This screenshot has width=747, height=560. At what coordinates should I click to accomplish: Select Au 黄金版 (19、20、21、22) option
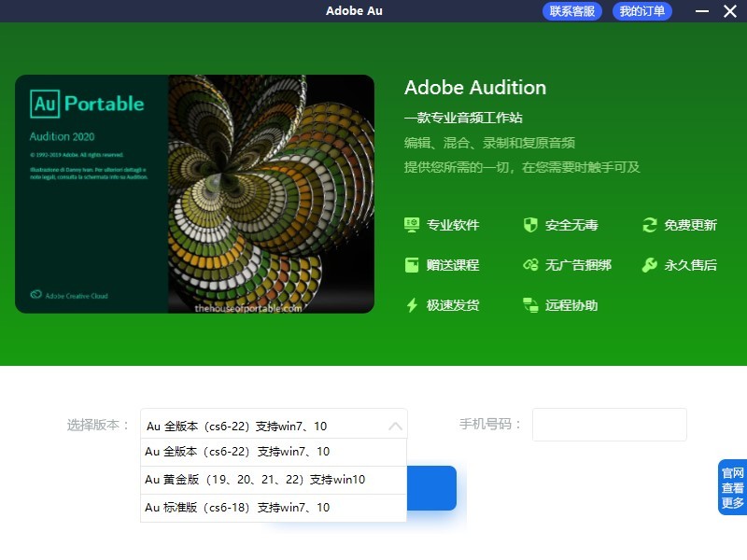pyautogui.click(x=274, y=480)
